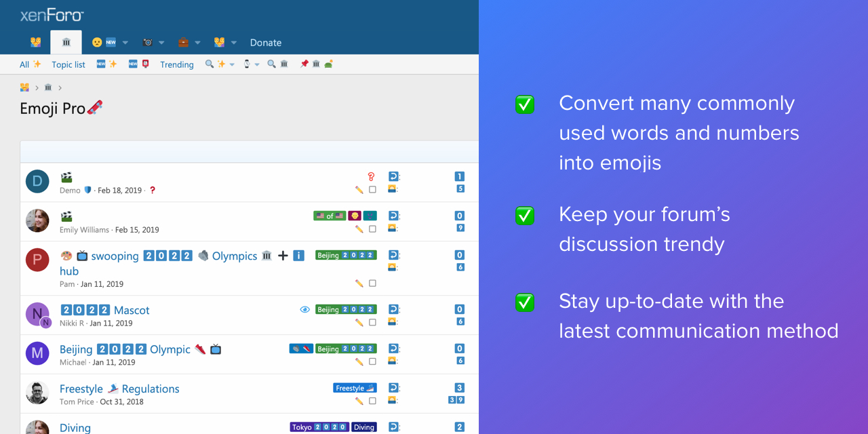Image resolution: width=868 pixels, height=434 pixels.
Task: Click the NEW sparkles sub-navigation icon
Action: point(106,64)
